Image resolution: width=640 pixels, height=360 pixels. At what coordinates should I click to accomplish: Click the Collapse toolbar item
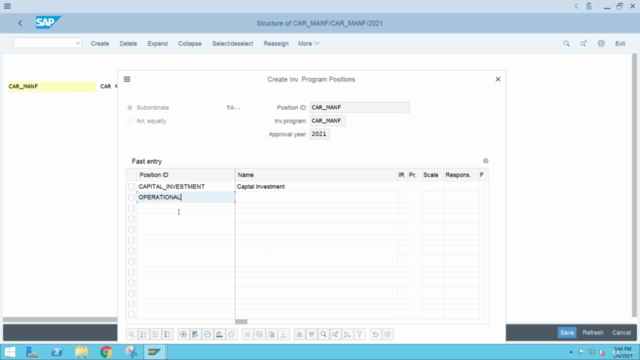[x=190, y=43]
